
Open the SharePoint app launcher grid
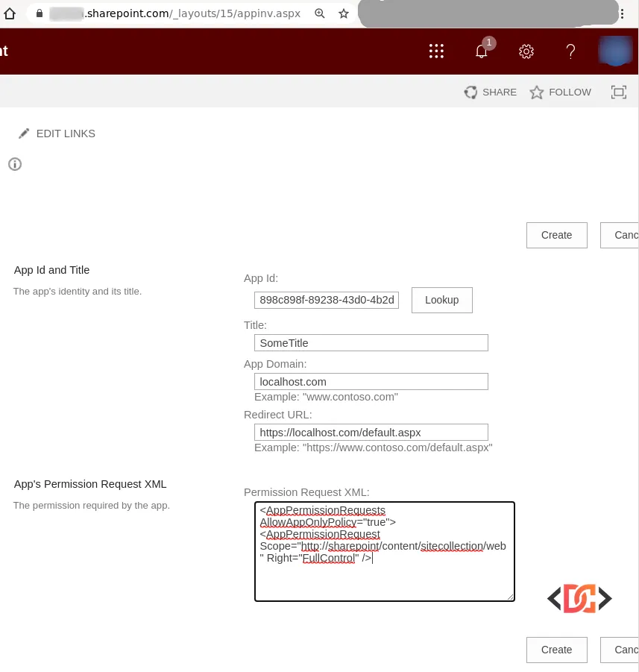(x=436, y=51)
